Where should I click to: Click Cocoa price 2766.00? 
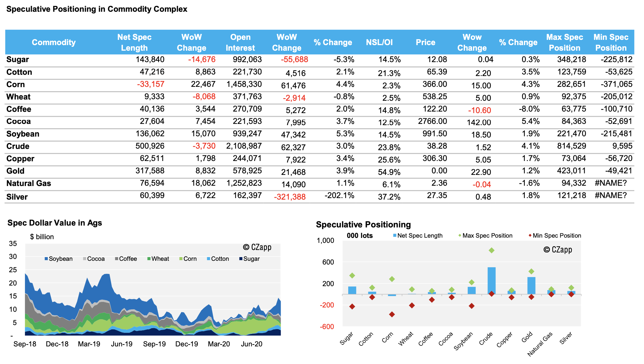coord(433,121)
